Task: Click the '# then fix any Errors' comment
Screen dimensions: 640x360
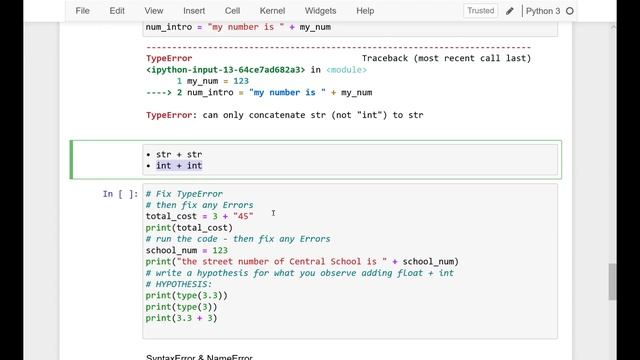Action: [x=200, y=205]
